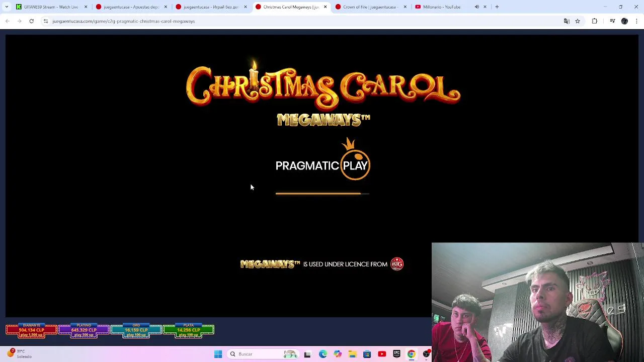Open the Windows Start menu

[218, 354]
